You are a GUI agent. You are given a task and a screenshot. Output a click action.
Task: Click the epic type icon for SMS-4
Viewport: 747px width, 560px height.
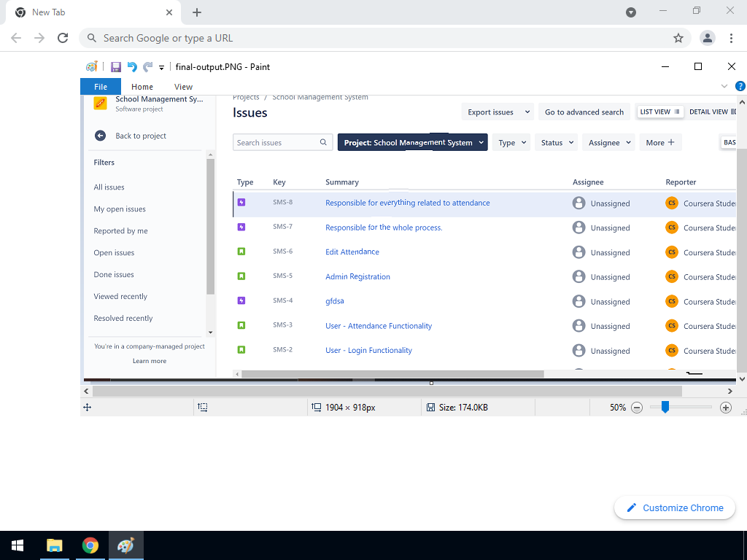click(241, 300)
